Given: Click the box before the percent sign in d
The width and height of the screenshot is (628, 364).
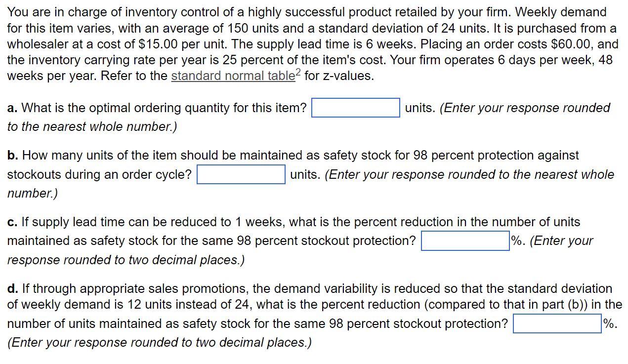Looking at the screenshot, I should 557,324.
